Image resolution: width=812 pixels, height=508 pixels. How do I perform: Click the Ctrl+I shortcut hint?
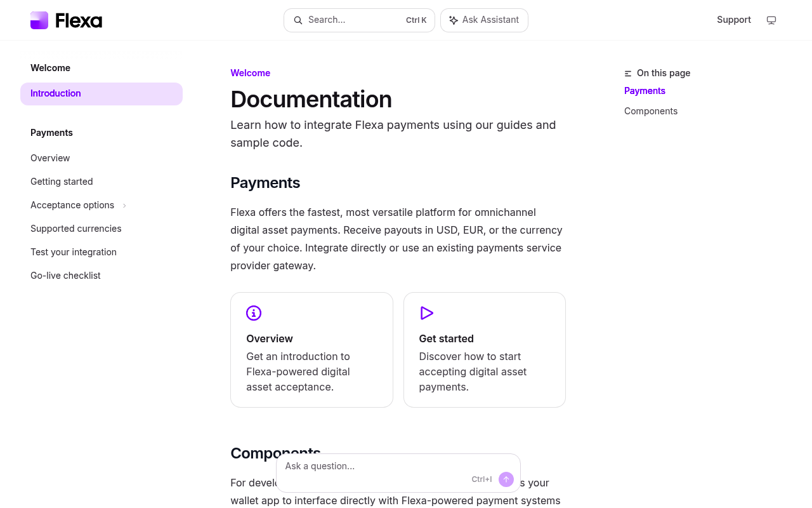click(x=481, y=479)
